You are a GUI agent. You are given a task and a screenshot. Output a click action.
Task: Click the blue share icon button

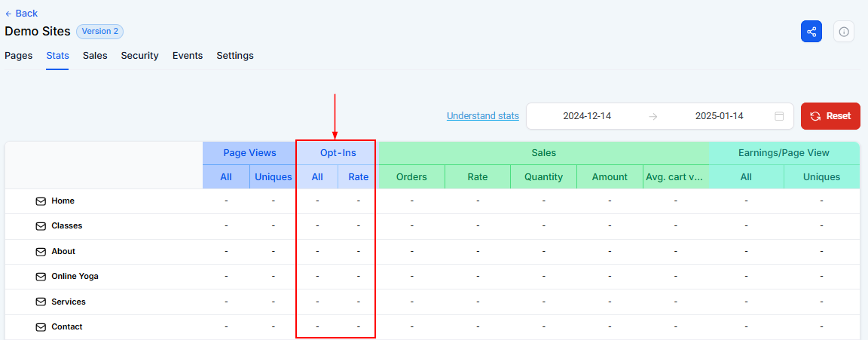pyautogui.click(x=811, y=32)
